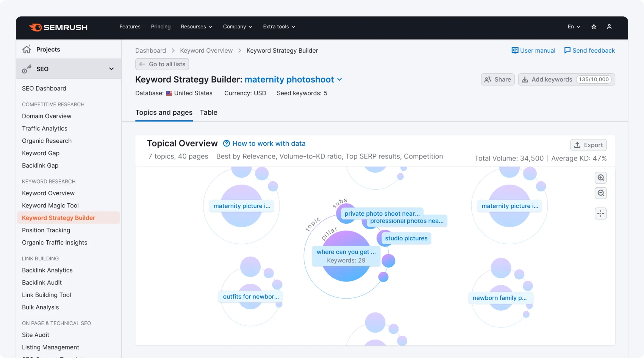644x358 pixels.
Task: Open the En language selector
Action: pyautogui.click(x=574, y=26)
